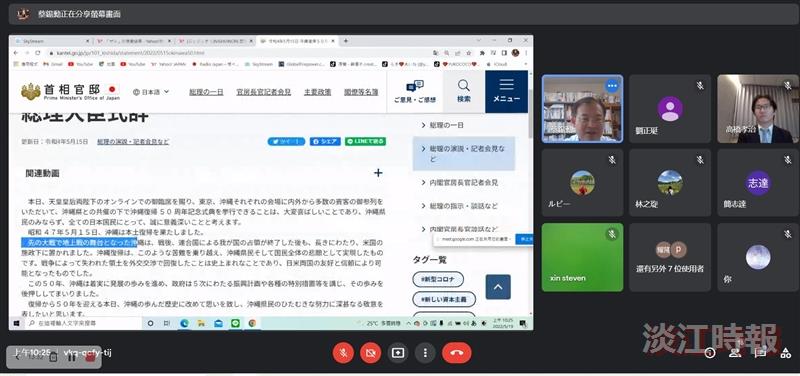
Task: Switch to the Yahoo search results tab
Action: [x=133, y=40]
